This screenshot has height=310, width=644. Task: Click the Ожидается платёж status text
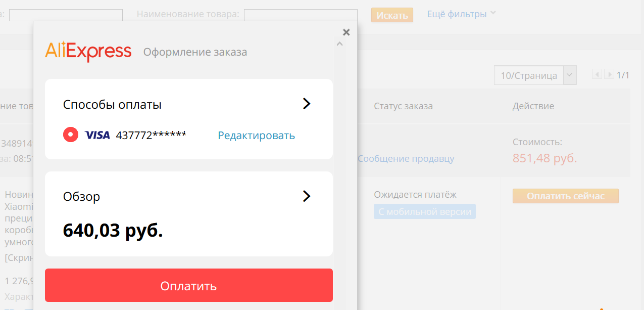(x=415, y=195)
